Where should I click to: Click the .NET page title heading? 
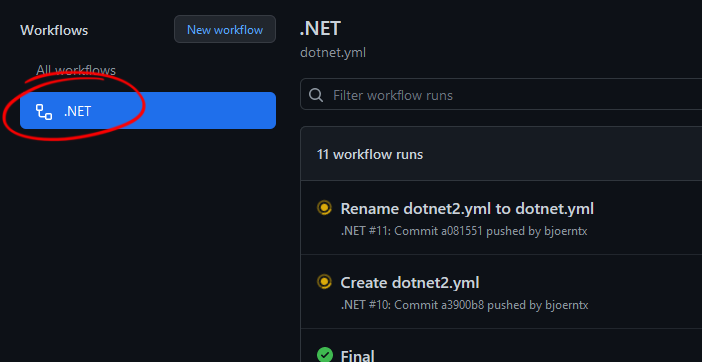pyautogui.click(x=320, y=29)
